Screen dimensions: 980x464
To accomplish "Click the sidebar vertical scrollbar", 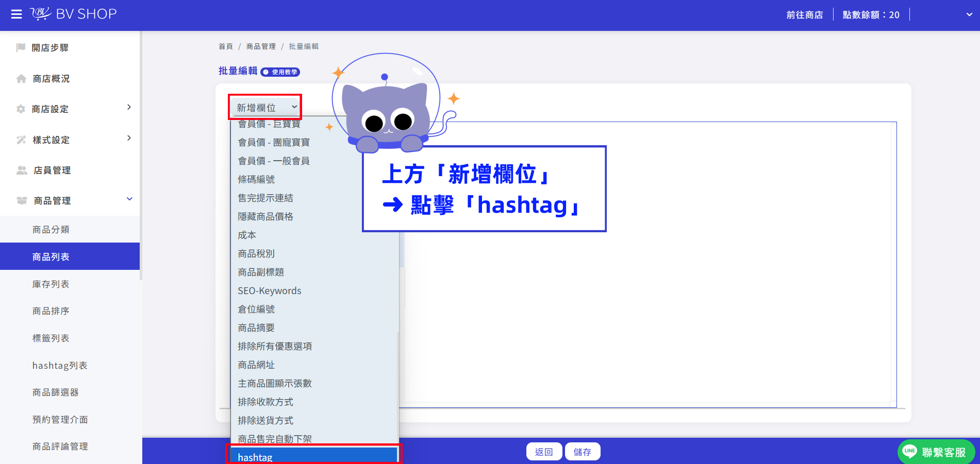I will (141, 156).
